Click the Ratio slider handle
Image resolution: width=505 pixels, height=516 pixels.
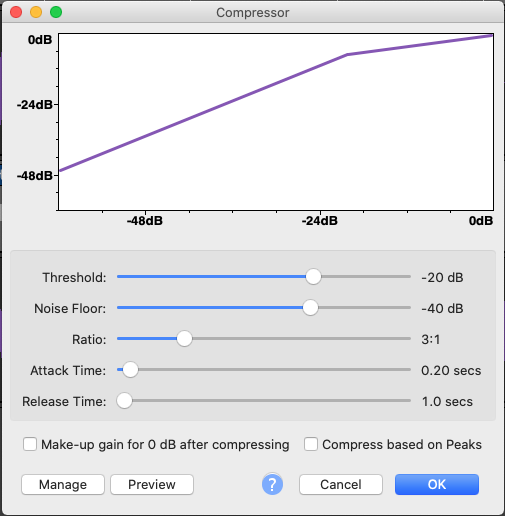(x=184, y=339)
